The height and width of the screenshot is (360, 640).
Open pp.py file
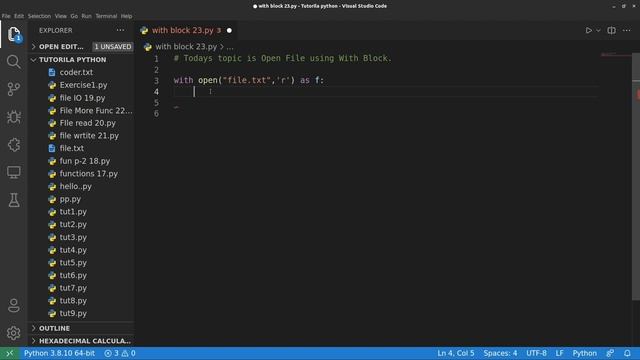[x=70, y=199]
